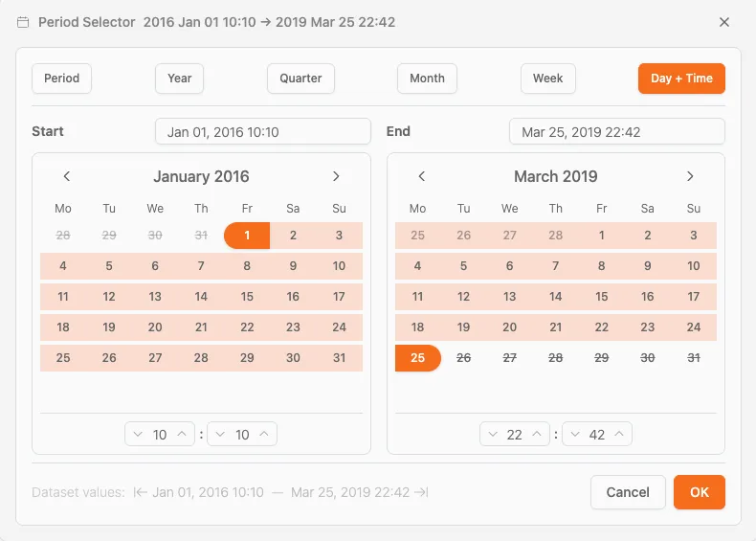The image size is (756, 541).
Task: Decrease the start minute value
Action: pos(219,435)
